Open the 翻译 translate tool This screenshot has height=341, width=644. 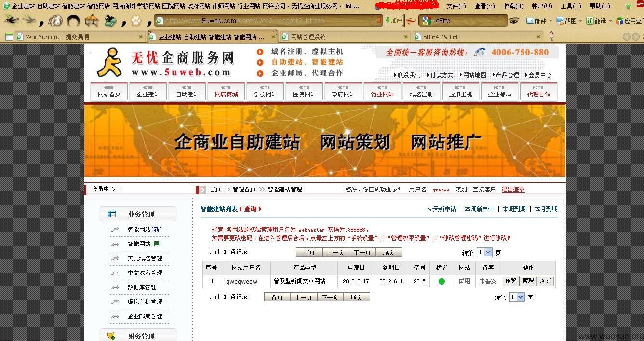[x=596, y=21]
